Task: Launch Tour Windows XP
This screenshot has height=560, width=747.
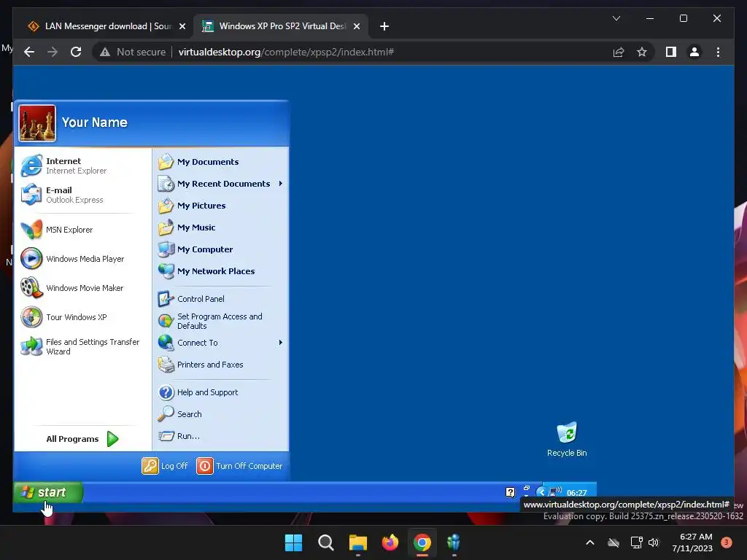Action: [64, 317]
